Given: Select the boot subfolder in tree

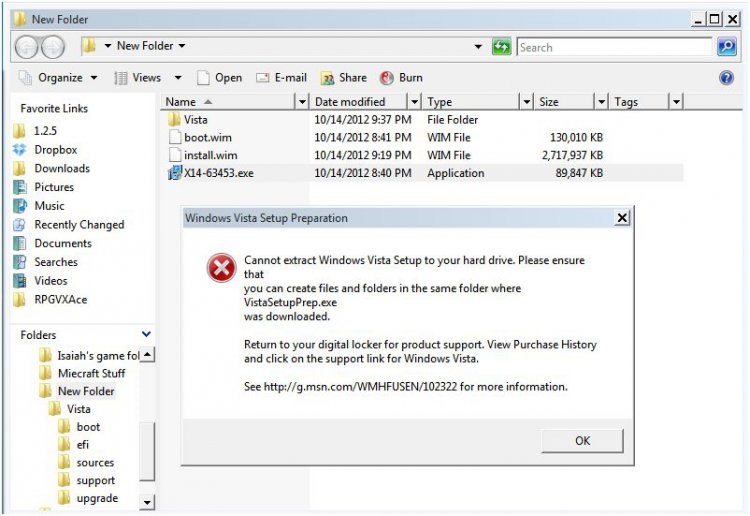Looking at the screenshot, I should (88, 427).
